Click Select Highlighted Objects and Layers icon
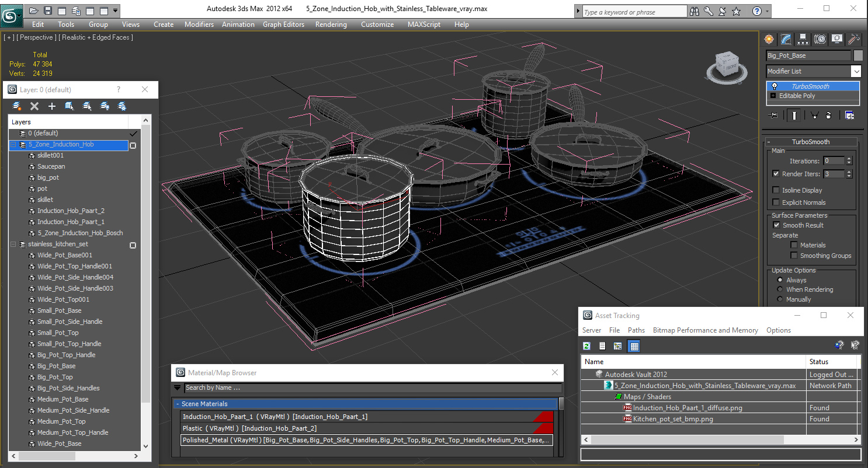868x468 pixels. pyautogui.click(x=70, y=106)
